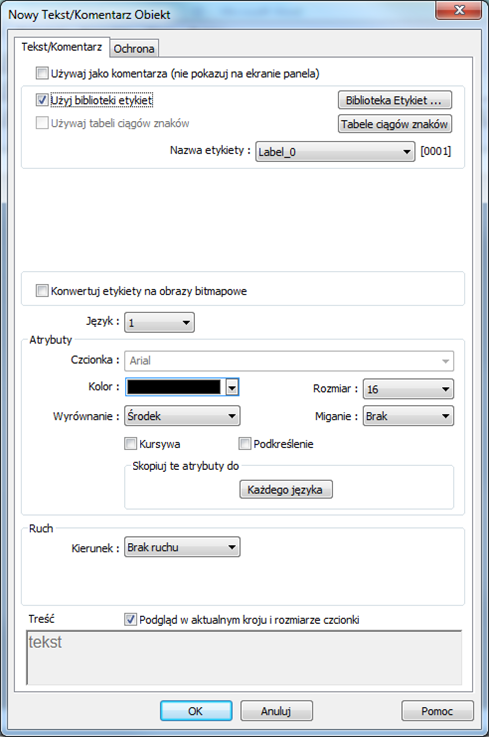Select the Tekst/Komentarz tab

(62, 47)
